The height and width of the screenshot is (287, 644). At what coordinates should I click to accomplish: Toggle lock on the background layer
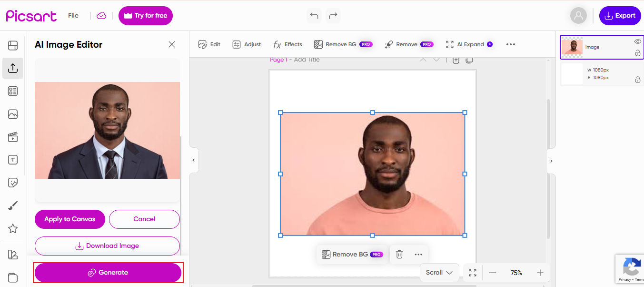pos(638,80)
